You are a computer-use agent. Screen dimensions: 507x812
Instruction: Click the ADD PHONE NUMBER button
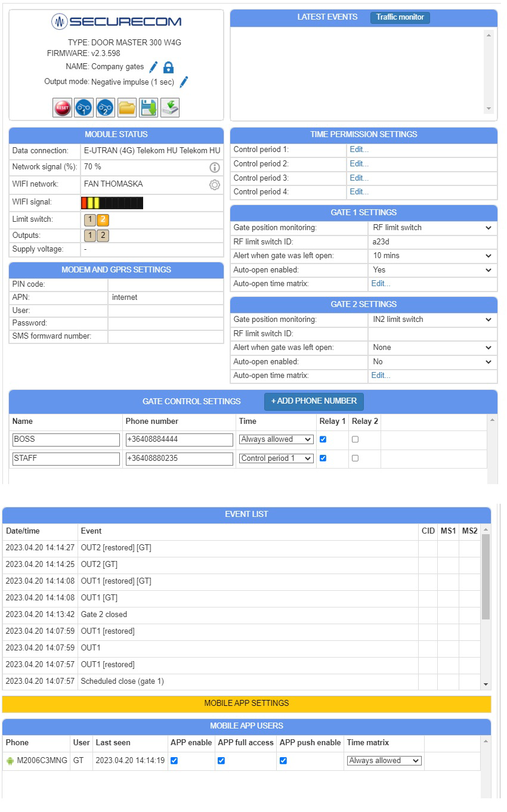[x=314, y=401]
